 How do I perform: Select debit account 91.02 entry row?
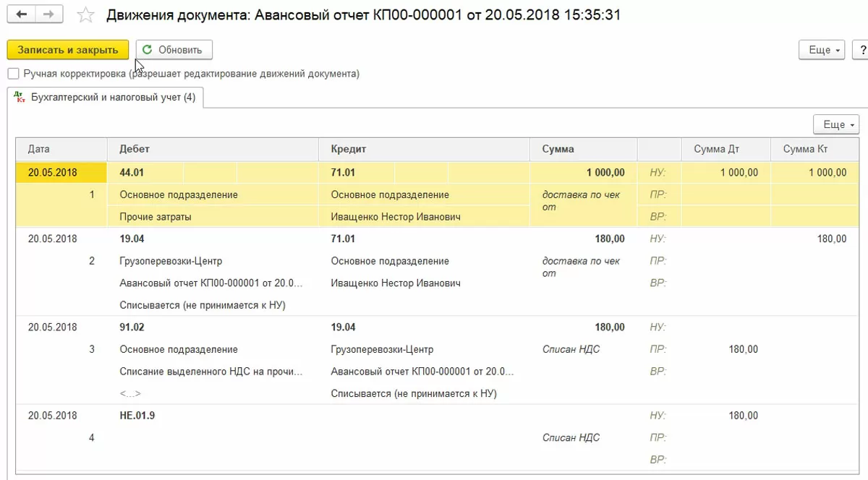[x=132, y=327]
